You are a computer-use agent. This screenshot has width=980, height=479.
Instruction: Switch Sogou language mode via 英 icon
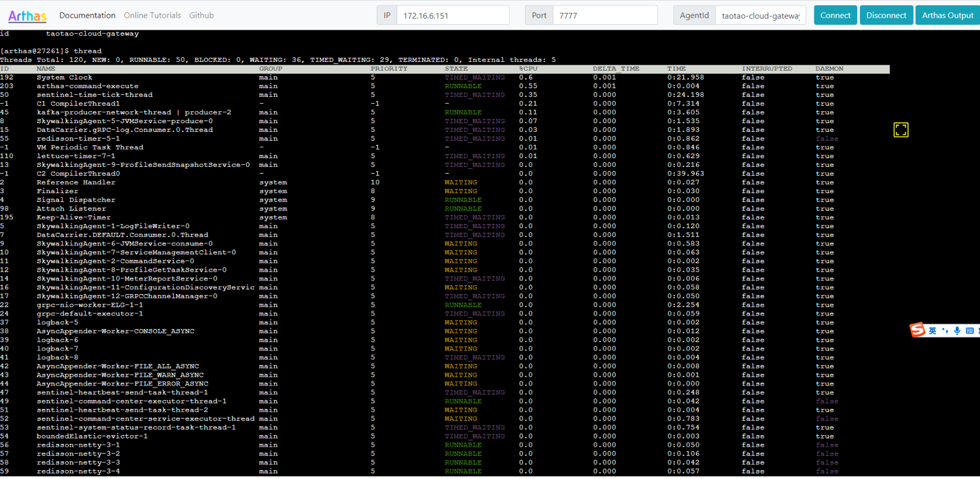(x=933, y=331)
